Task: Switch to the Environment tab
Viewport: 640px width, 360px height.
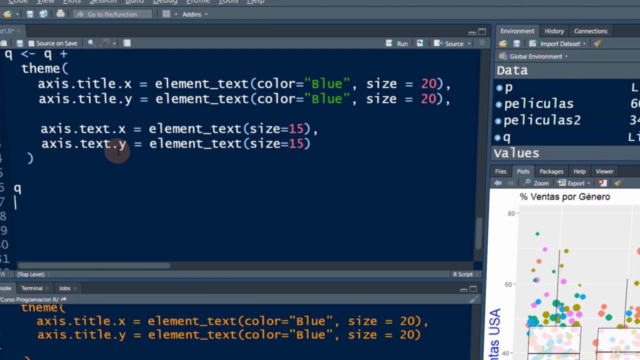Action: [517, 31]
